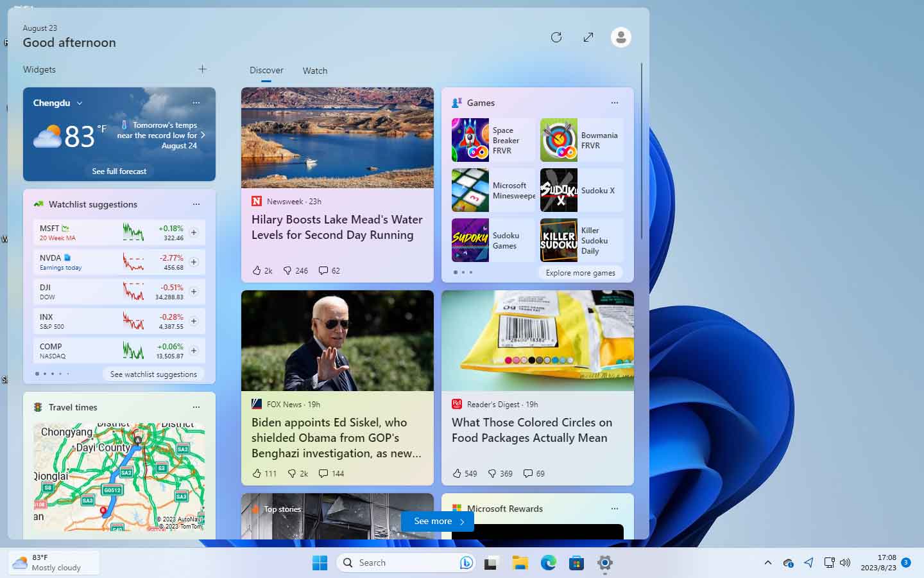Click the See more button
The image size is (924, 578).
click(438, 521)
